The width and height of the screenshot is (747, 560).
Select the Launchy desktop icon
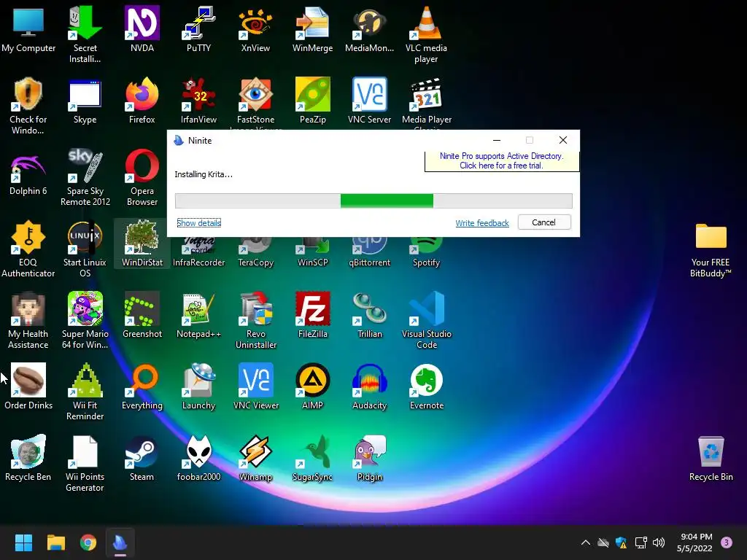[x=198, y=386]
